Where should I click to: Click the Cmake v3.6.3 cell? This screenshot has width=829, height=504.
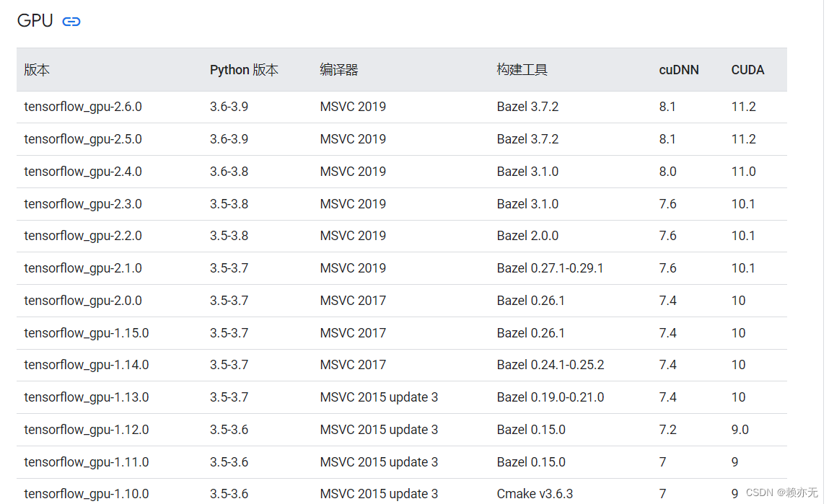click(535, 493)
